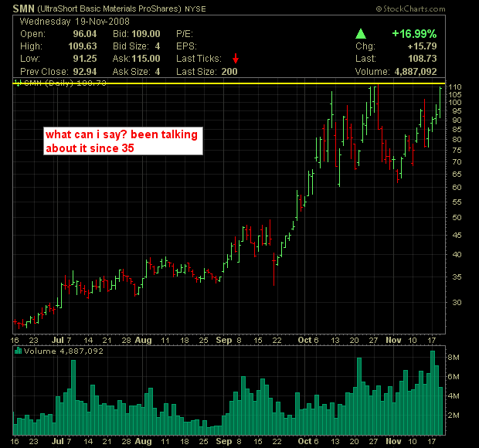
Task: Click the Aug label on price chart axis
Action: 143,340
